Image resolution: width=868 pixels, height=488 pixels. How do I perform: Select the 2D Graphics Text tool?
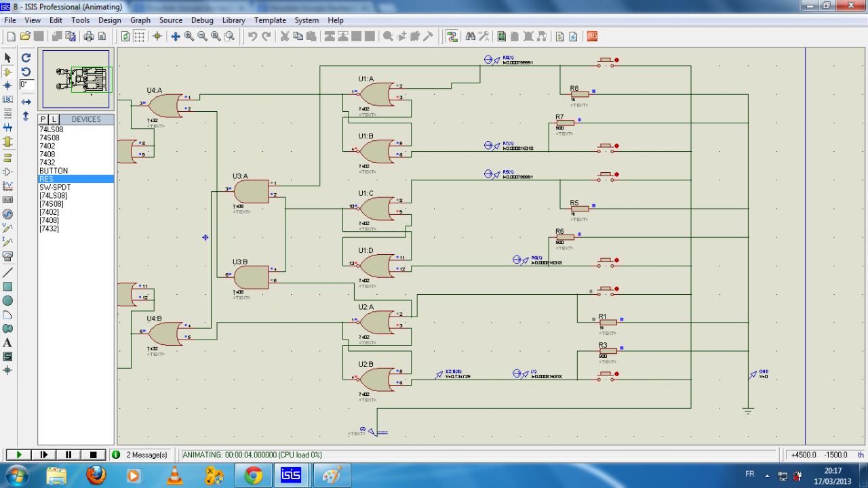click(x=8, y=343)
